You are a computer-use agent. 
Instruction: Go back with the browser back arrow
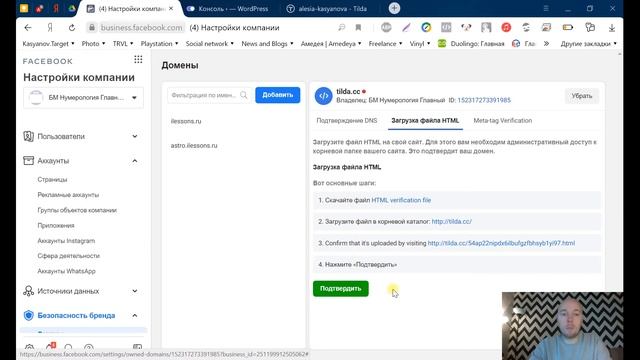[x=28, y=27]
